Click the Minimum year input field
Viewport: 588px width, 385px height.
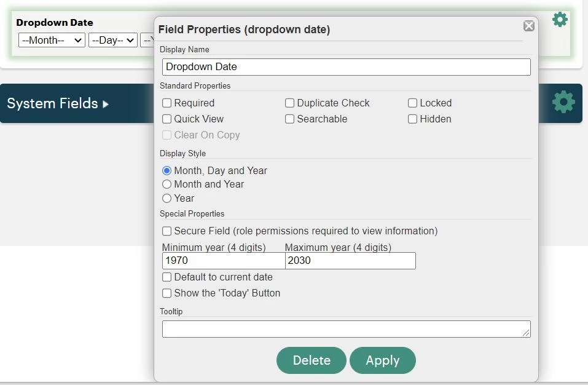coord(224,260)
